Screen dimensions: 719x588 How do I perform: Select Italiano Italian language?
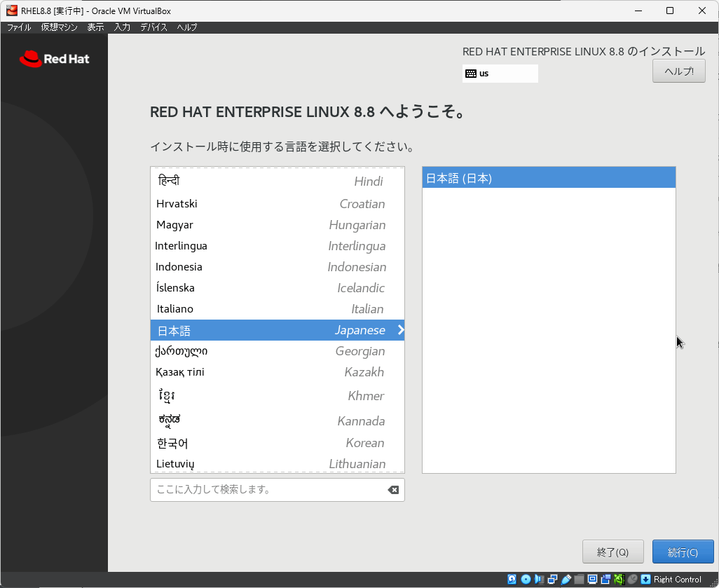pyautogui.click(x=278, y=309)
